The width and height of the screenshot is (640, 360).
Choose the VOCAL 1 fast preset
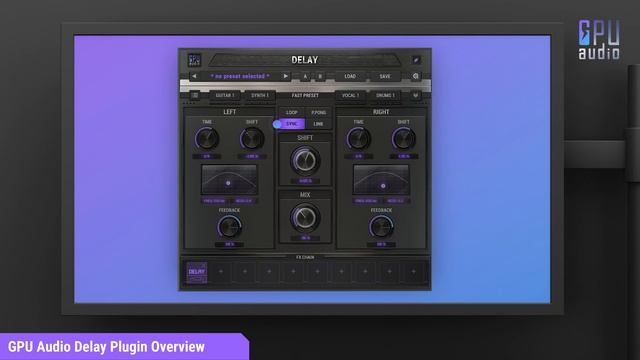coord(350,95)
